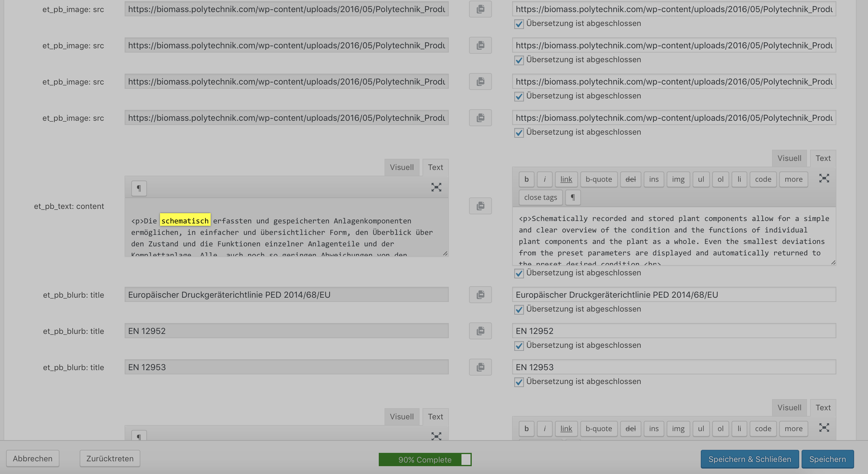Click translation URL field of first image src
The image size is (868, 474).
coord(674,9)
